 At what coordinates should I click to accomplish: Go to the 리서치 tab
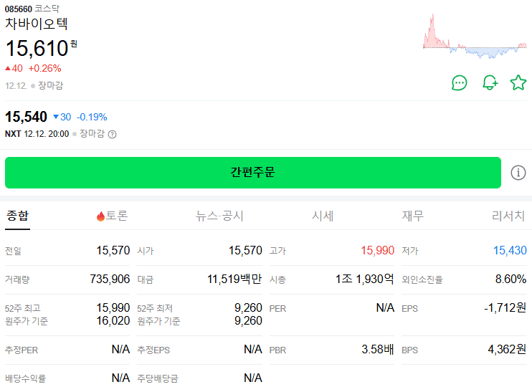point(508,216)
